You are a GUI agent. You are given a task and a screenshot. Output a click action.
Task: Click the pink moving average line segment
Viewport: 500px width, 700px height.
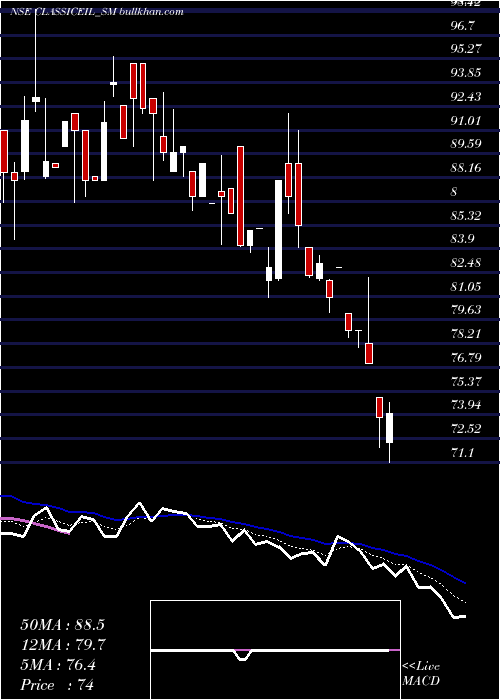click(x=35, y=525)
